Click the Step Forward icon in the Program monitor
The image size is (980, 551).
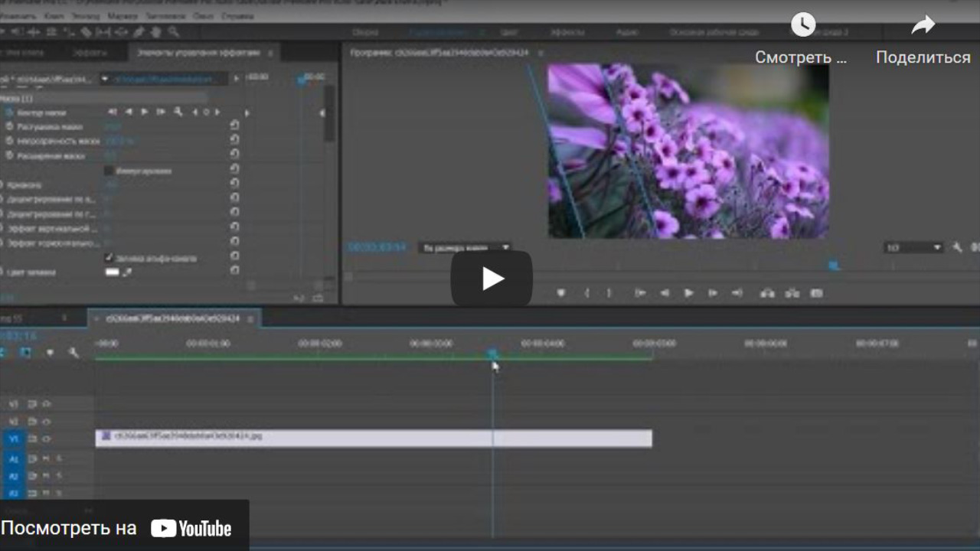[x=712, y=292]
